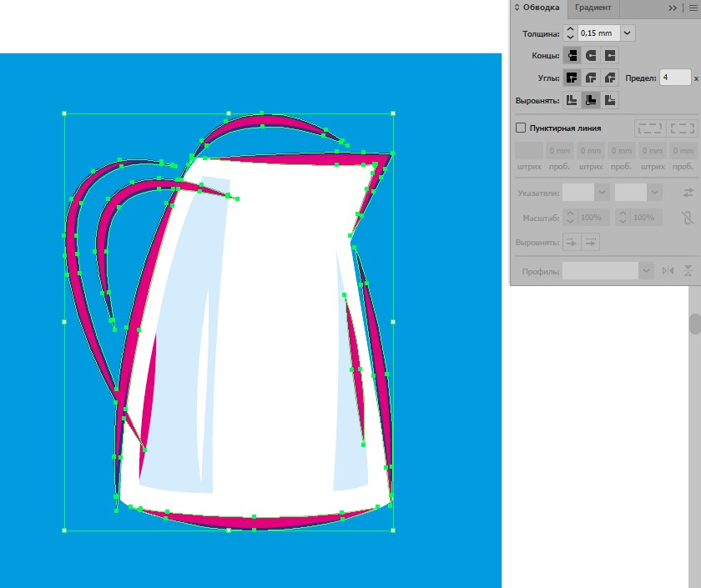This screenshot has height=588, width=701.
Task: Select butt cap stroke ends
Action: tap(572, 55)
